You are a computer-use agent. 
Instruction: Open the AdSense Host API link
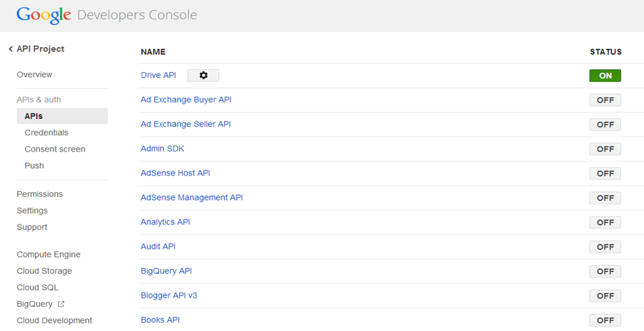coord(175,173)
